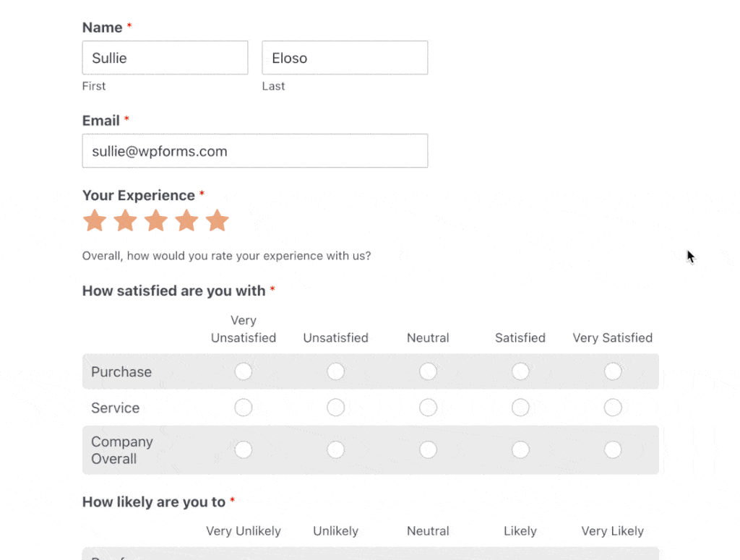
Task: Select Neutral for Company Overall
Action: click(x=428, y=449)
